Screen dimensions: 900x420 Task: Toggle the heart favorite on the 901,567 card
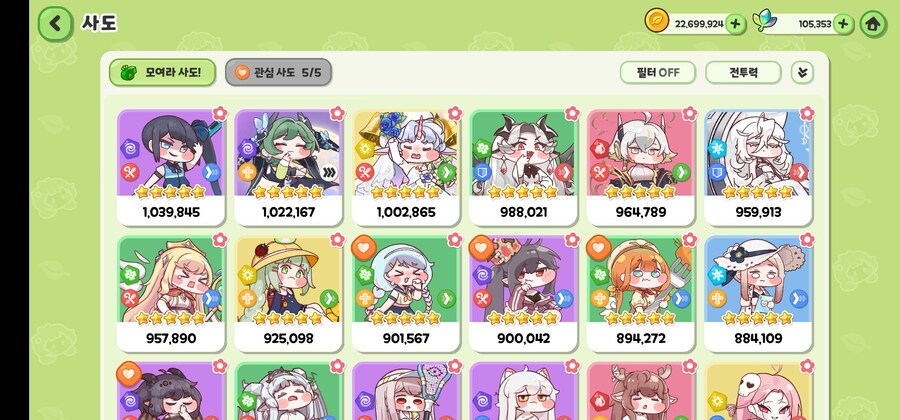click(363, 247)
